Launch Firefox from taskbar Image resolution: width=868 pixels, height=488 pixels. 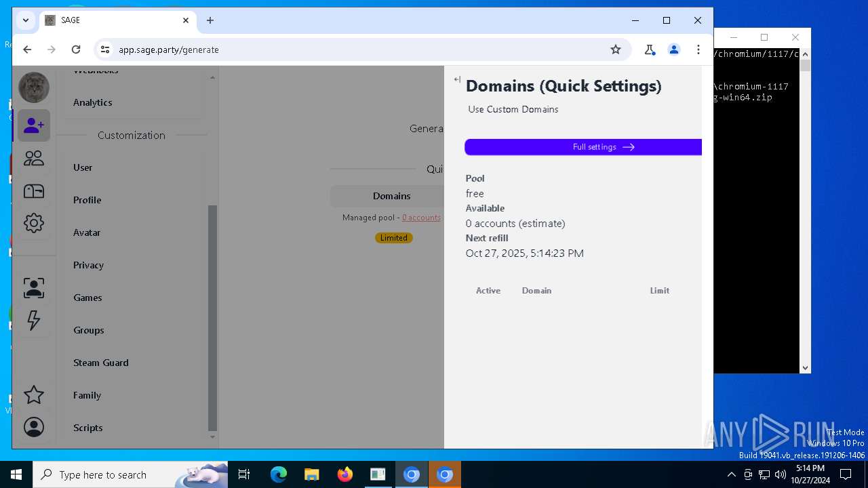(345, 474)
